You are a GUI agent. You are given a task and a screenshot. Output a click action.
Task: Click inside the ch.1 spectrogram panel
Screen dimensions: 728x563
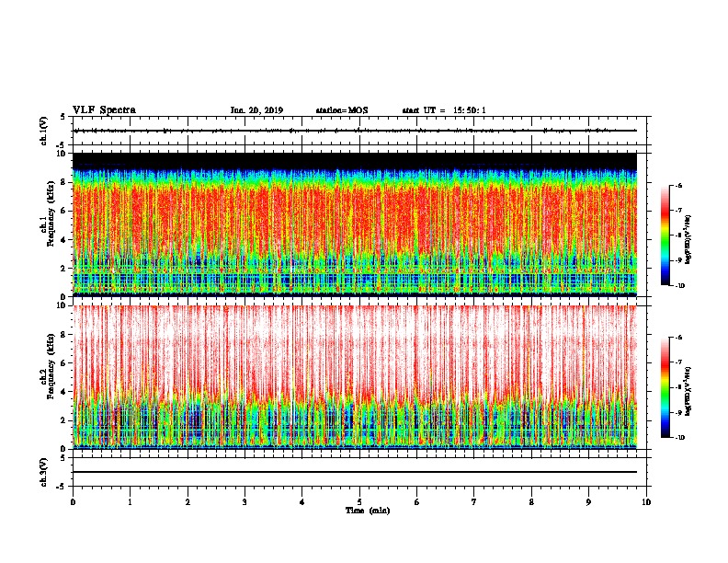click(x=355, y=224)
